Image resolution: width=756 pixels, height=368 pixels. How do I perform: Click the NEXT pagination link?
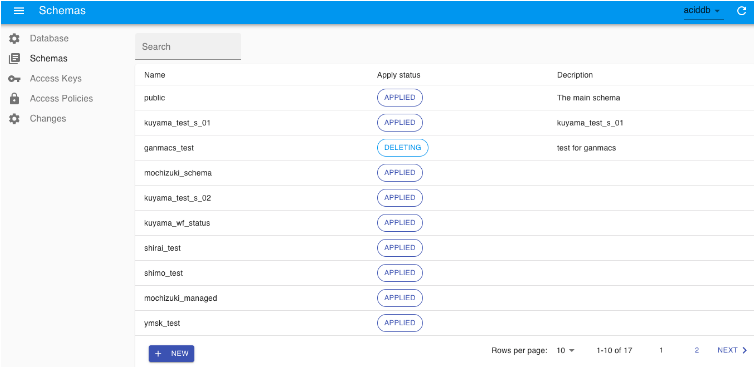[x=732, y=350]
